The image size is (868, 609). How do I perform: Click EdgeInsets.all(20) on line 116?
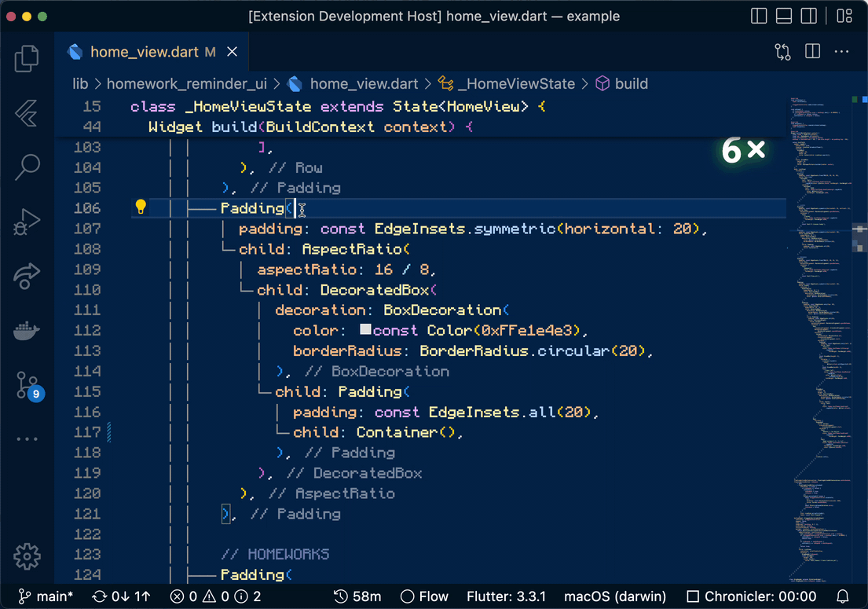pos(510,413)
